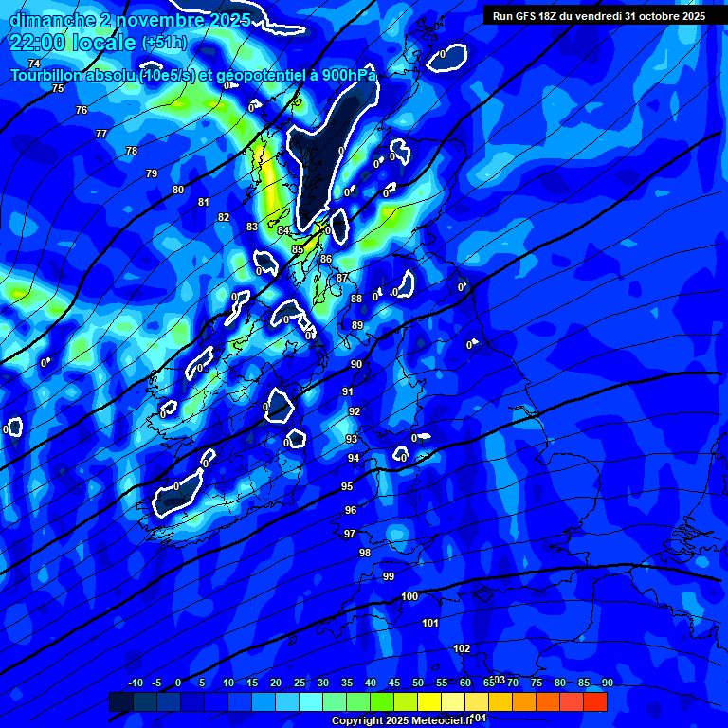Pick the darkest navy swatch at the scale start
The height and width of the screenshot is (728, 728).
(121, 701)
